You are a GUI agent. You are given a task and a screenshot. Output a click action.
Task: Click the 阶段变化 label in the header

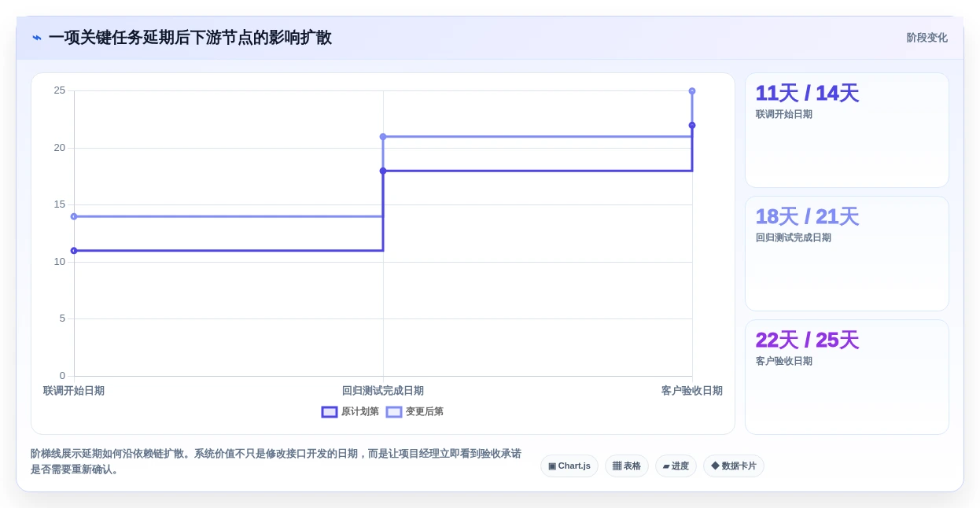coord(927,38)
